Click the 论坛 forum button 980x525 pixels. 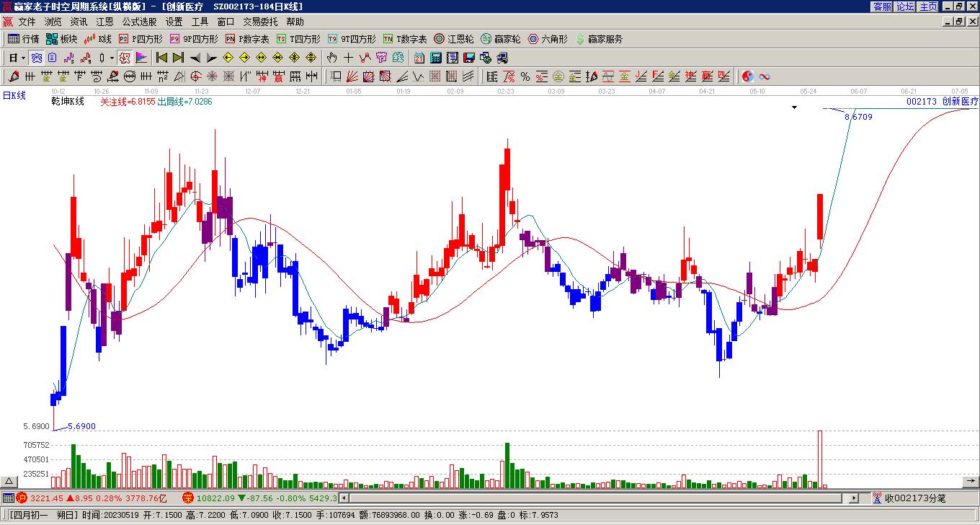(905, 6)
